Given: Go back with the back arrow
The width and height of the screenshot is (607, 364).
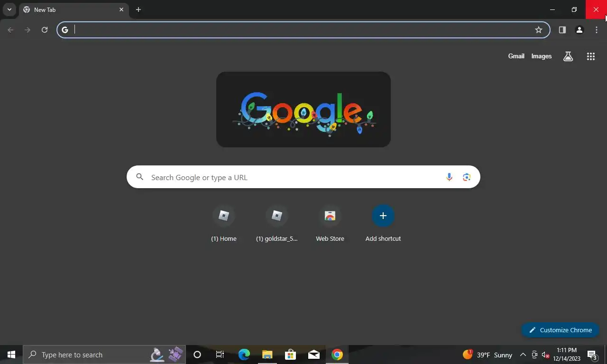Looking at the screenshot, I should 10,30.
